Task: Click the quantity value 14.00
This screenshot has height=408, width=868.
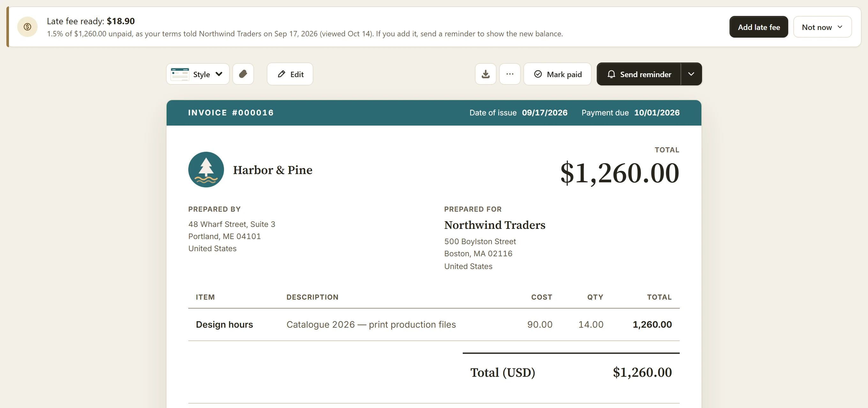Action: coord(591,324)
